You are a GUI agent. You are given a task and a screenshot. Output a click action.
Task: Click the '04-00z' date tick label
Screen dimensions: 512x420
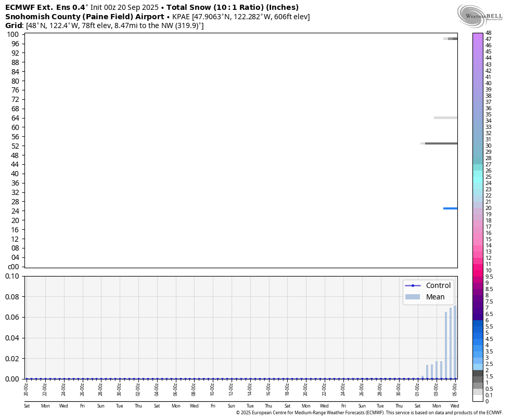157,389
